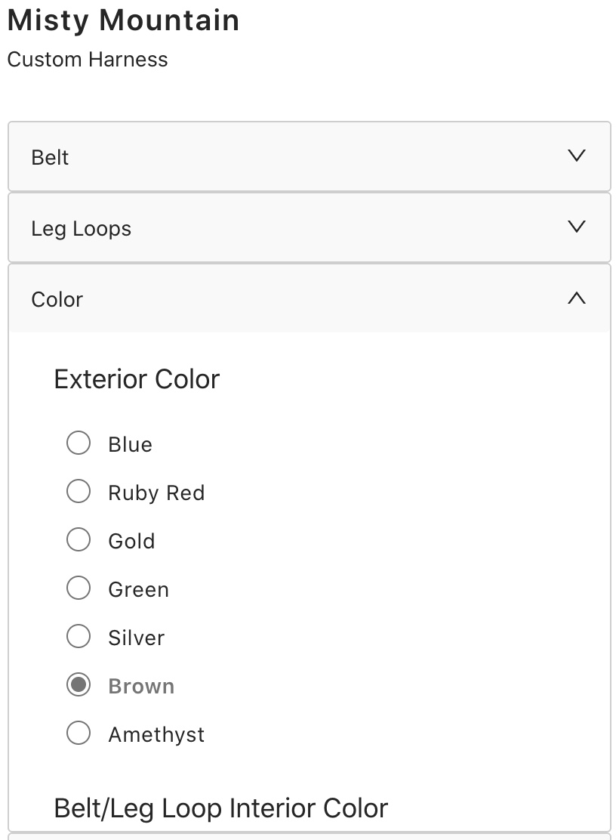Click the Ruby Red label text

(156, 493)
